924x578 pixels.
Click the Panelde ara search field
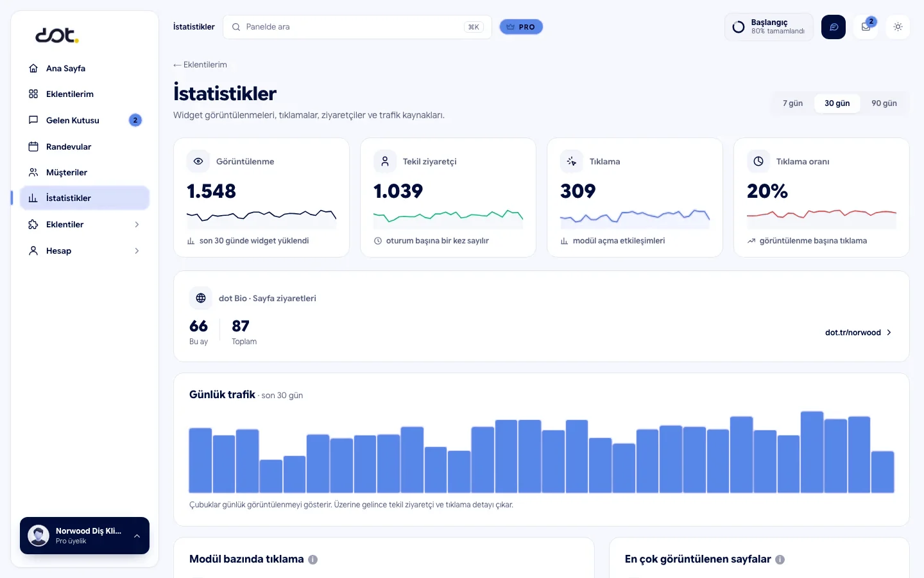[x=357, y=27]
